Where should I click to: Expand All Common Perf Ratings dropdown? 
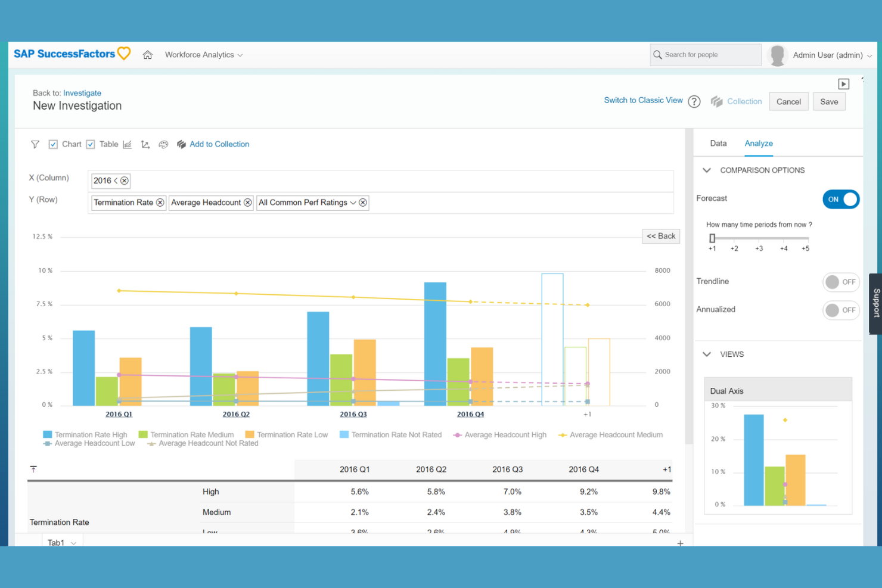pos(353,203)
